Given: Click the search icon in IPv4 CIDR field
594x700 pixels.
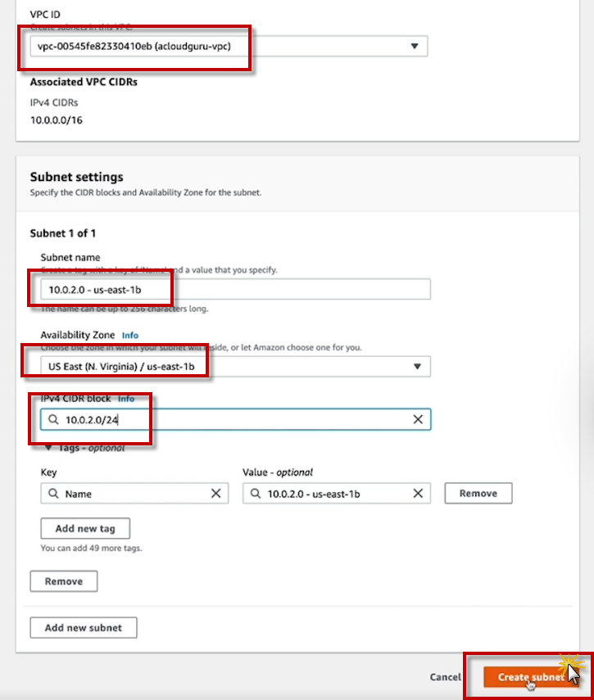Looking at the screenshot, I should pos(54,420).
